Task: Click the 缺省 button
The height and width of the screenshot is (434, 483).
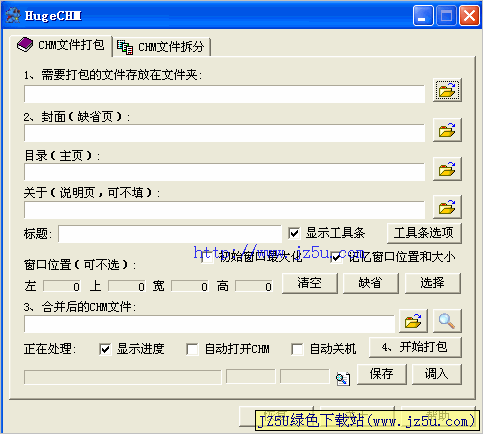Action: [x=370, y=283]
